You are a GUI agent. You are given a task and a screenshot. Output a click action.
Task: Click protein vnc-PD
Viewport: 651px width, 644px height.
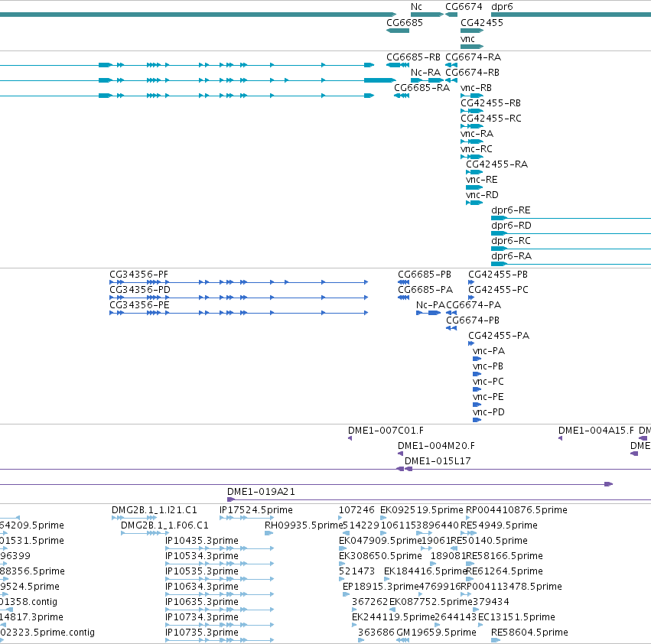point(488,412)
